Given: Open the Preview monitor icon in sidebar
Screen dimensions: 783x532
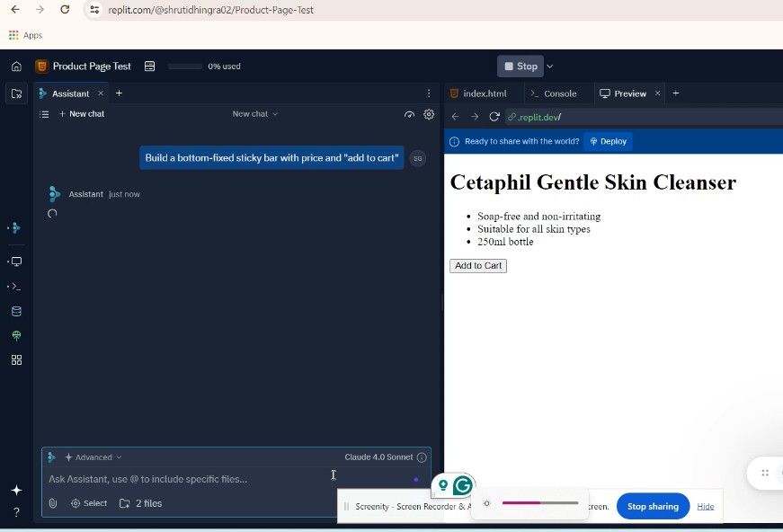Looking at the screenshot, I should [x=16, y=262].
